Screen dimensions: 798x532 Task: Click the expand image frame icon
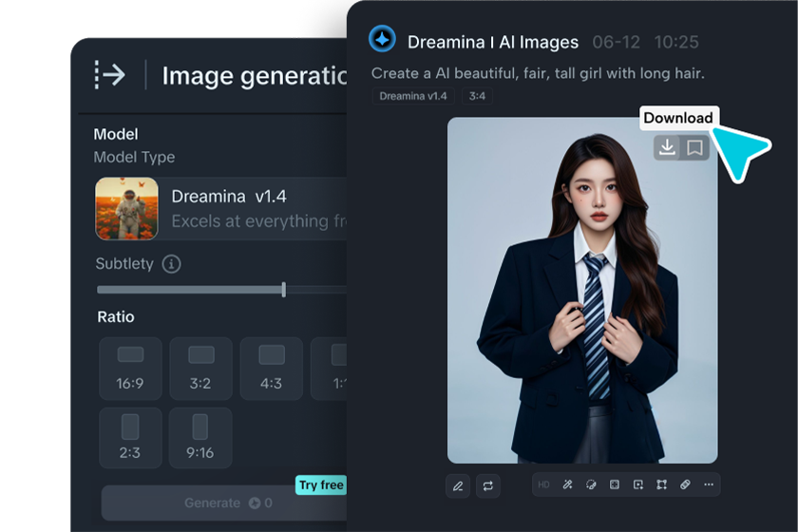pyautogui.click(x=615, y=484)
